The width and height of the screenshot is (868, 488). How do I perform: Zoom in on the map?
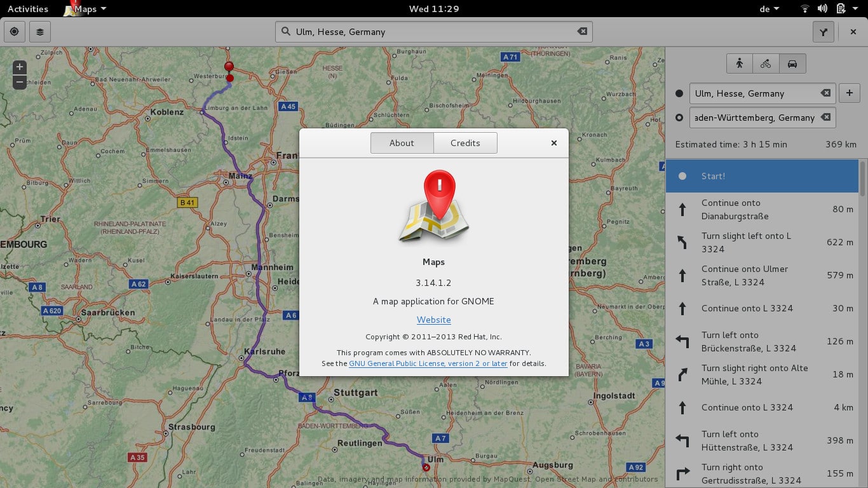click(x=20, y=67)
